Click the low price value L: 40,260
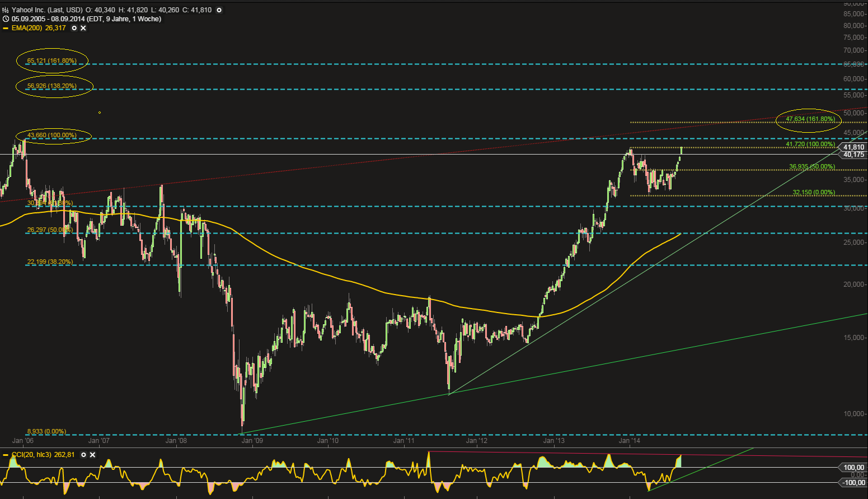 pyautogui.click(x=166, y=10)
